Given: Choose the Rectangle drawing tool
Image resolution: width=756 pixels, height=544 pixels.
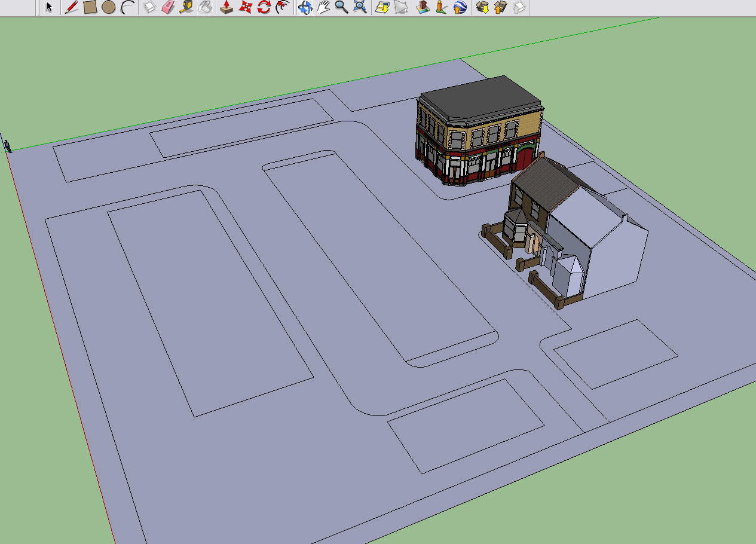Looking at the screenshot, I should [x=90, y=7].
